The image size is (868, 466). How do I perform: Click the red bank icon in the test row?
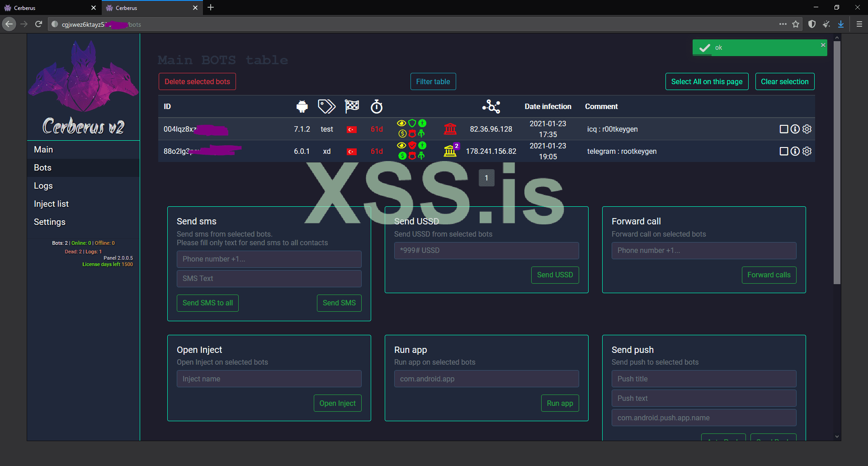point(450,129)
